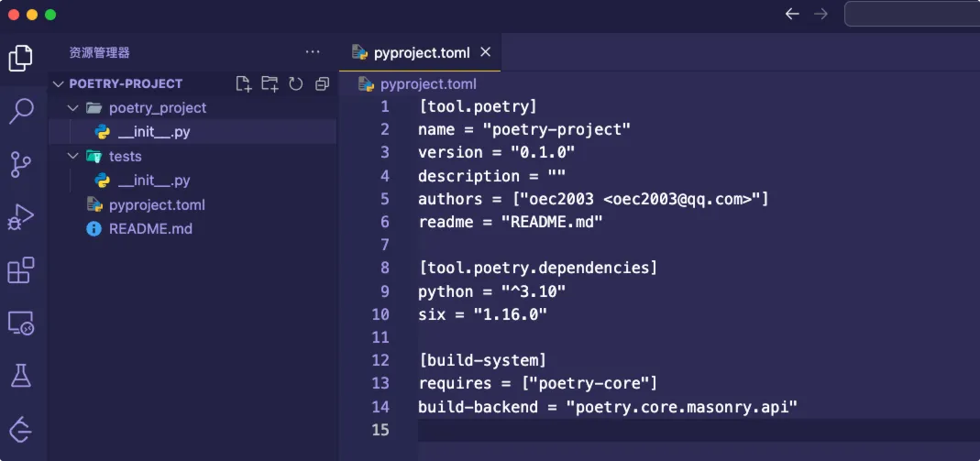Image resolution: width=980 pixels, height=461 pixels.
Task: Refresh the explorer file tree
Action: pyautogui.click(x=296, y=83)
